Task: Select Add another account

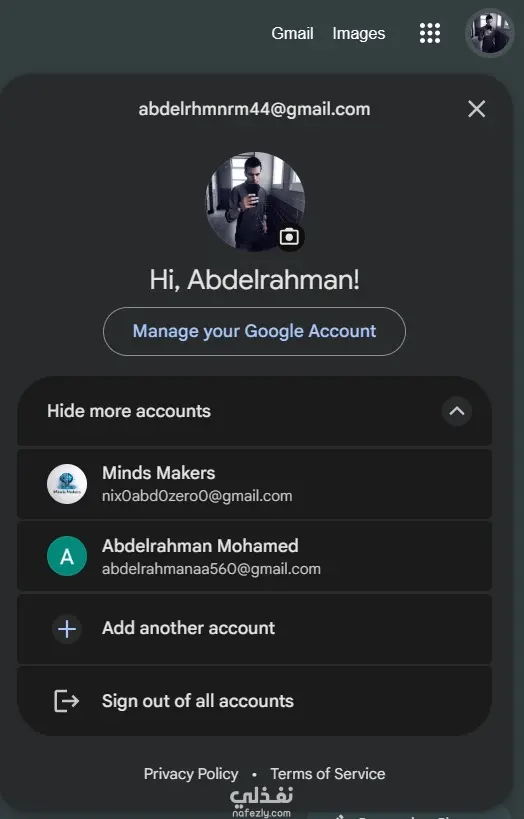Action: [254, 628]
